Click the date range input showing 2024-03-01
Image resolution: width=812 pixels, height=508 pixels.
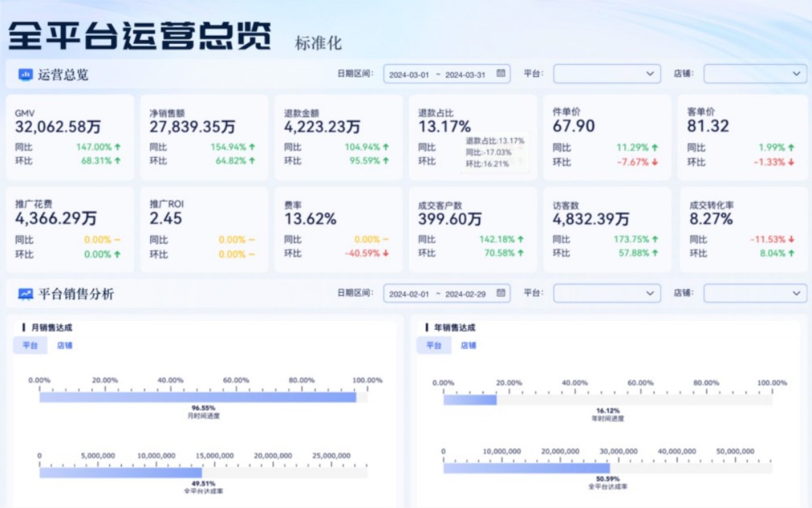tap(409, 74)
